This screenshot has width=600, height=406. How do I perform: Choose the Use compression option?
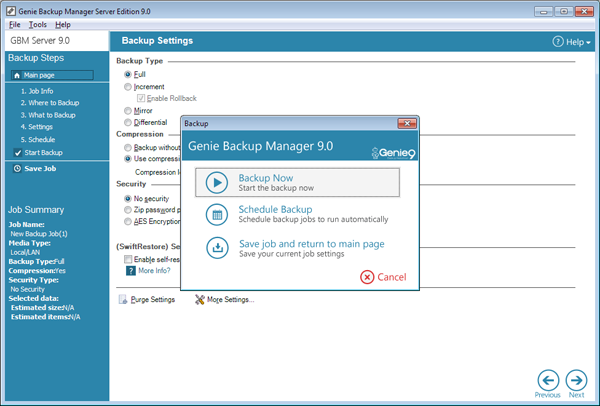point(128,159)
